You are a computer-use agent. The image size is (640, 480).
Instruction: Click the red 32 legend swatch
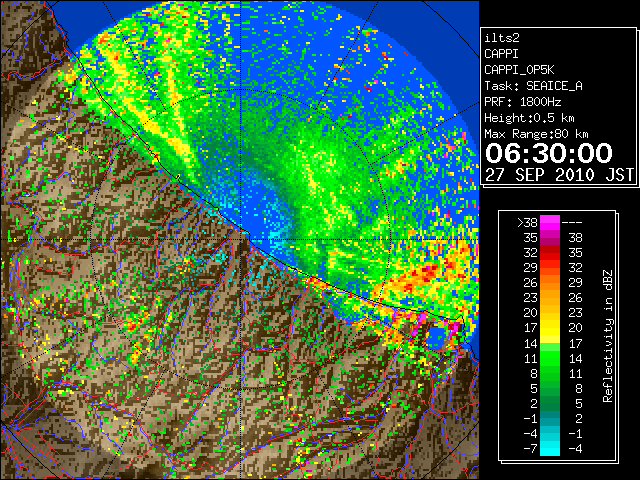click(x=550, y=253)
